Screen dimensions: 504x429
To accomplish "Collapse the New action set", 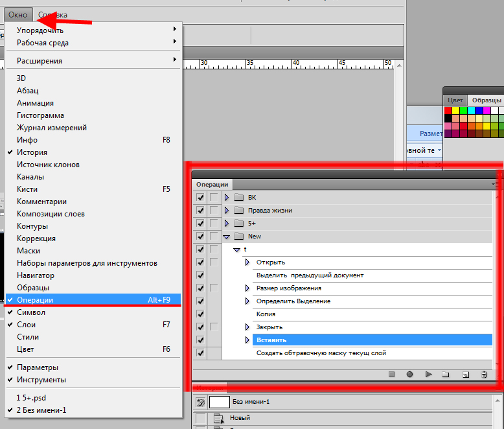I will click(227, 237).
